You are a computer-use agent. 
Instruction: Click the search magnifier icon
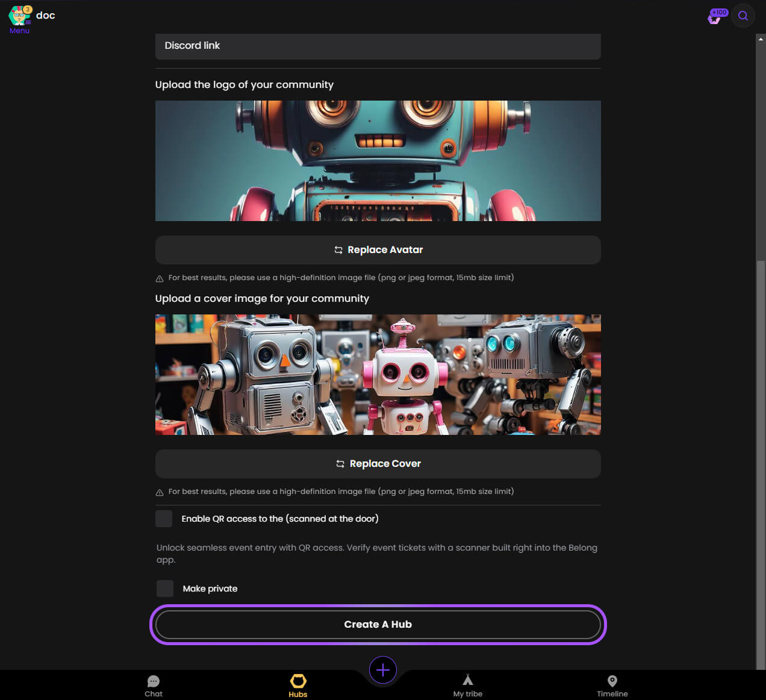tap(743, 16)
